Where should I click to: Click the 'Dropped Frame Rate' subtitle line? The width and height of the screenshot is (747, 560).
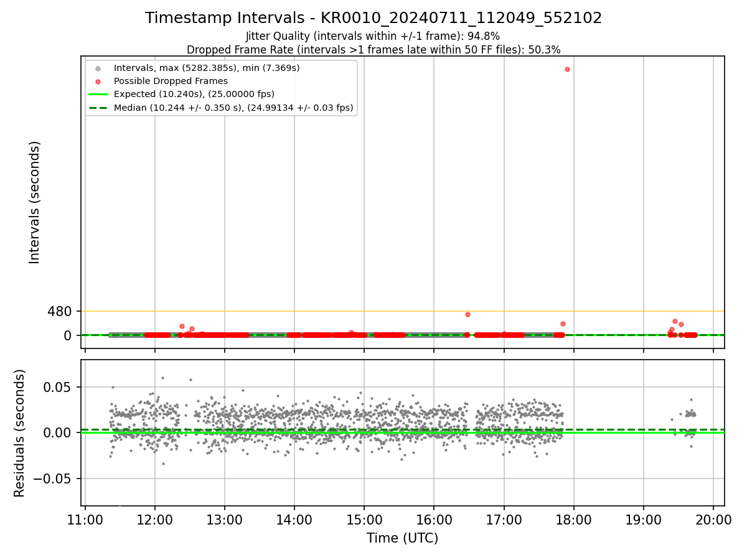click(x=374, y=50)
